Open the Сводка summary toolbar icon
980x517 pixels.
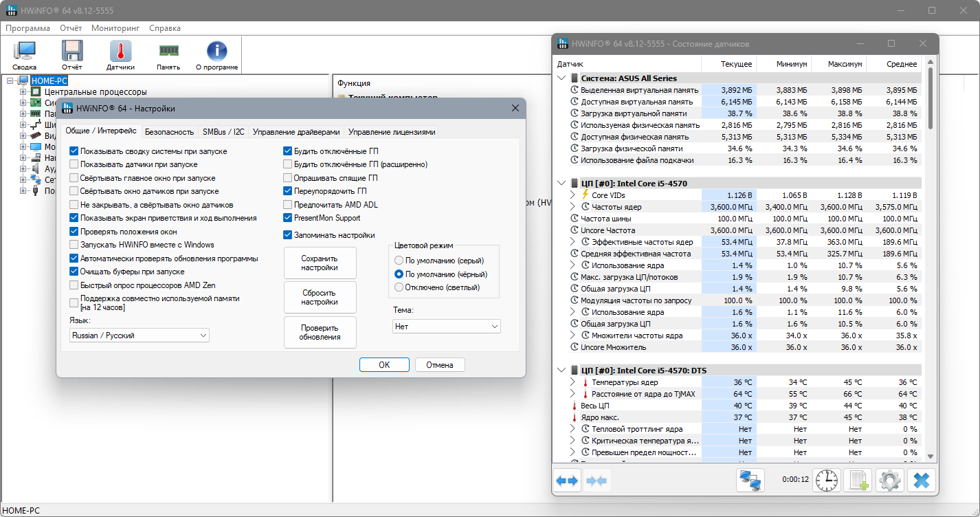point(24,55)
